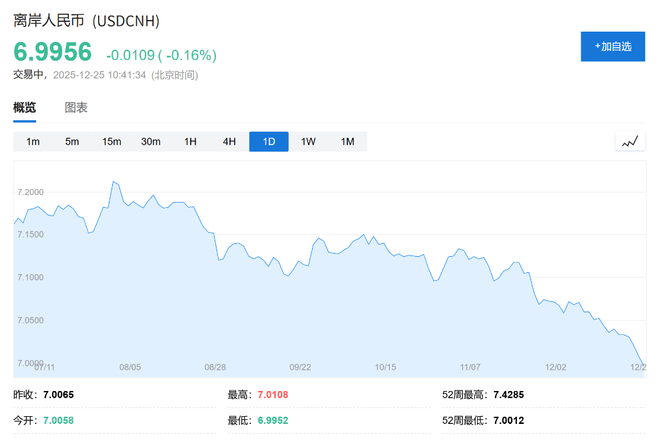The image size is (660, 442).
Task: Select the 1M monthly interval
Action: pyautogui.click(x=347, y=142)
